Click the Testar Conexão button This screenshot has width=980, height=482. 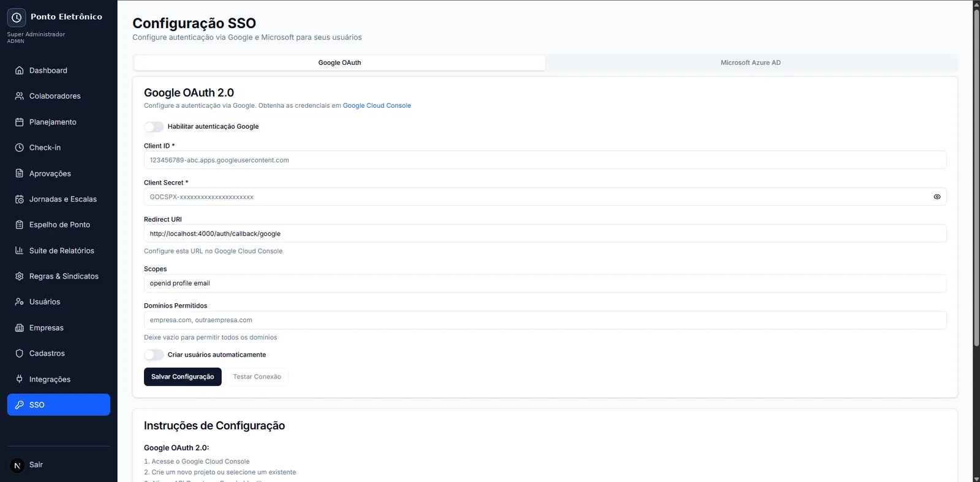[257, 377]
